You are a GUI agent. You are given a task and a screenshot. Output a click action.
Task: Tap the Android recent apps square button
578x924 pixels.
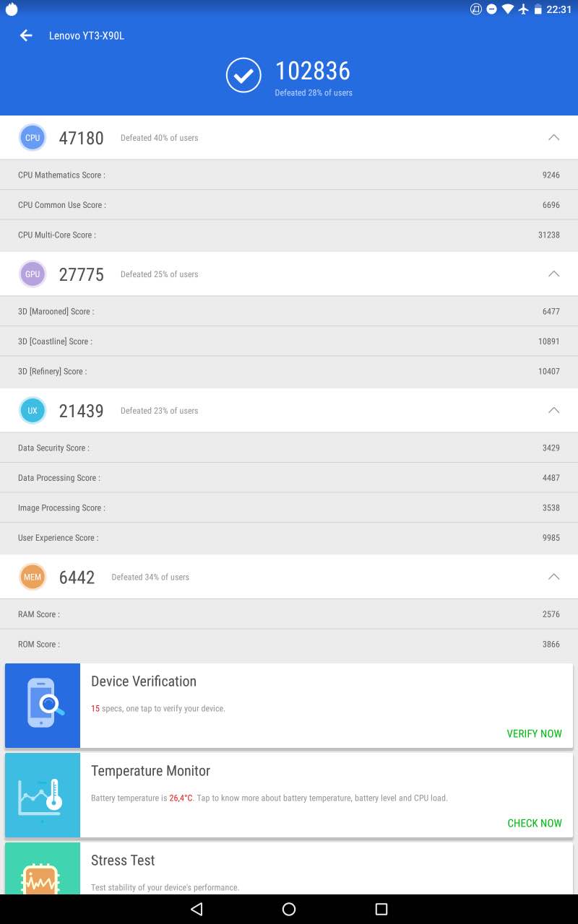click(x=381, y=910)
